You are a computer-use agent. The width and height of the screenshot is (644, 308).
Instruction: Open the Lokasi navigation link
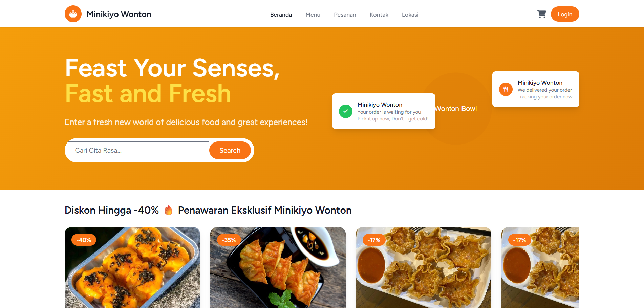pos(410,15)
